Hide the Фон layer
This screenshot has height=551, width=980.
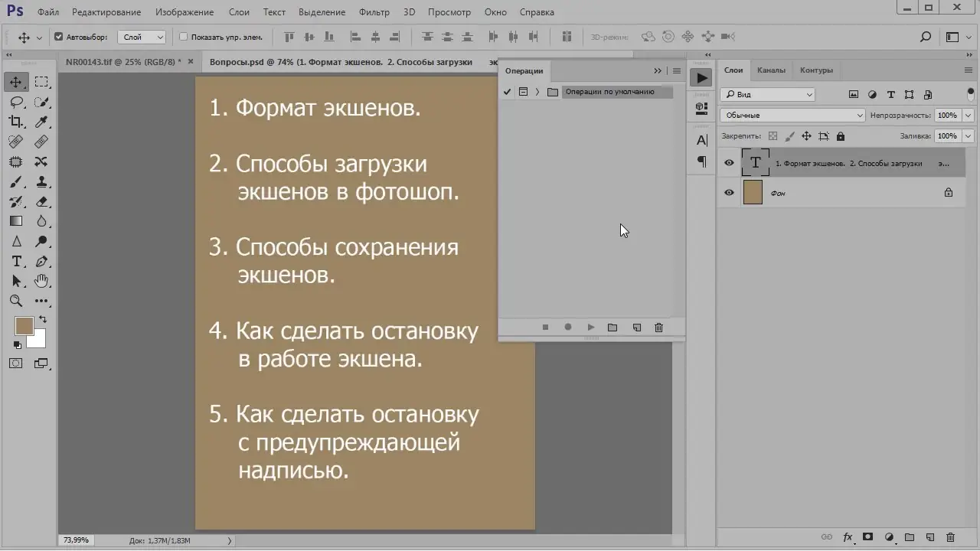tap(728, 193)
